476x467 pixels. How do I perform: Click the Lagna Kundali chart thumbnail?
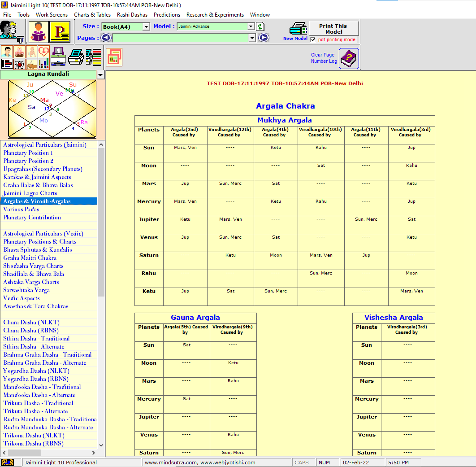point(52,109)
